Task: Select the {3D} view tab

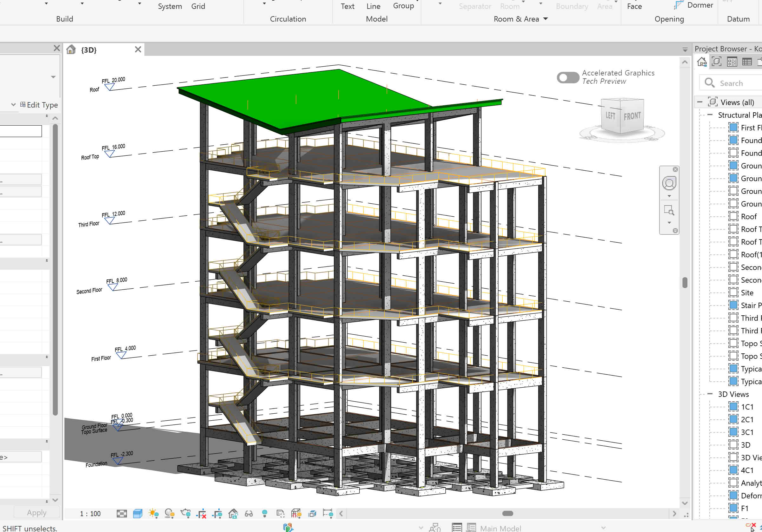Action: coord(89,50)
